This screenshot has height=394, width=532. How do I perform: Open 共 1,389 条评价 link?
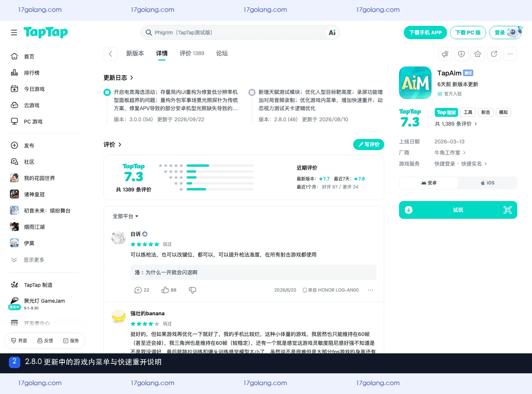point(456,124)
